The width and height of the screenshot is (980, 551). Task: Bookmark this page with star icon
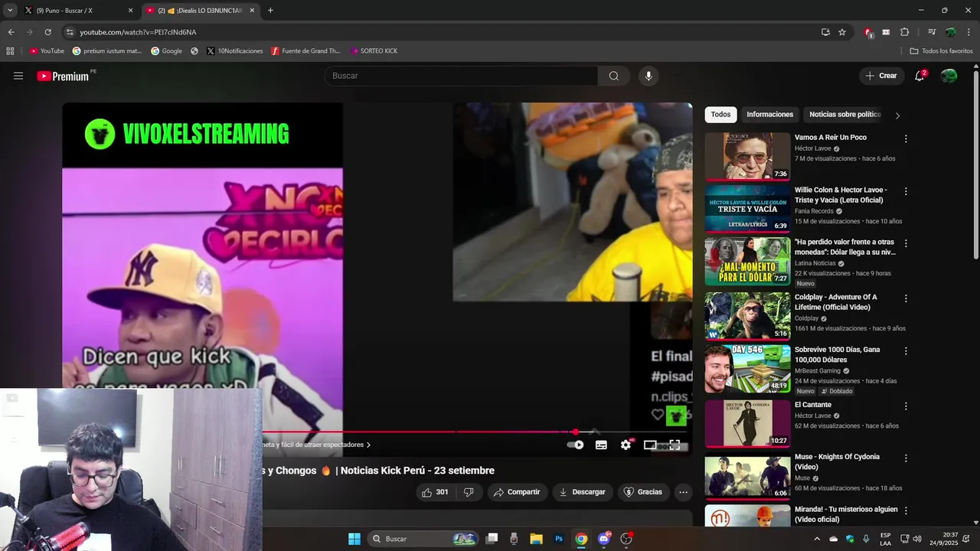click(x=842, y=32)
